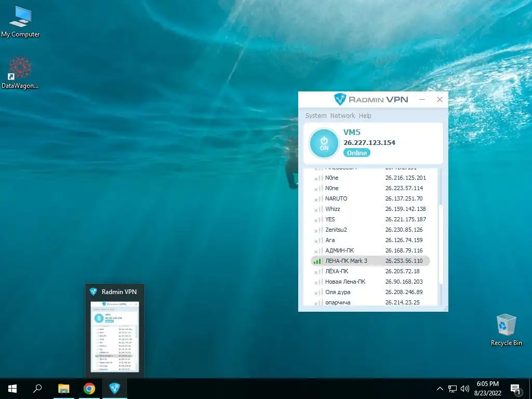Select the N0ne peer with IP 26.216.125.201
The height and width of the screenshot is (399, 532).
tap(370, 178)
